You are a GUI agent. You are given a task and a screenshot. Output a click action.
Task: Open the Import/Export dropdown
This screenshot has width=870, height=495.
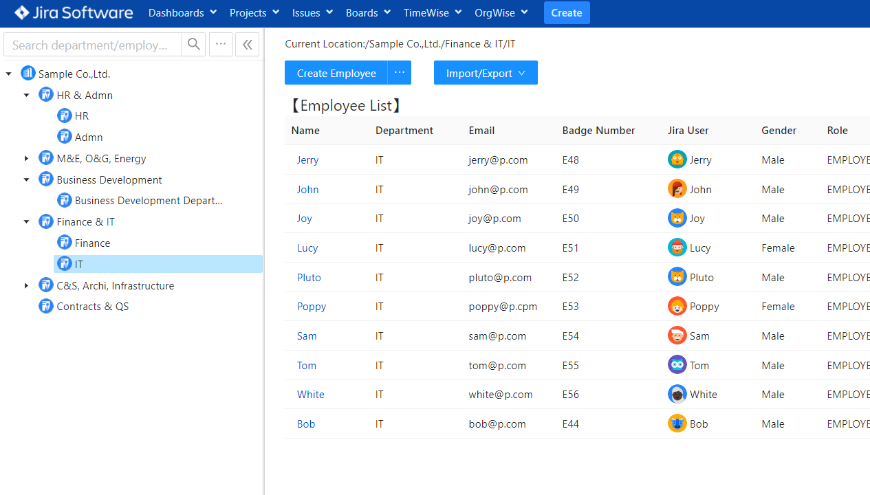485,73
